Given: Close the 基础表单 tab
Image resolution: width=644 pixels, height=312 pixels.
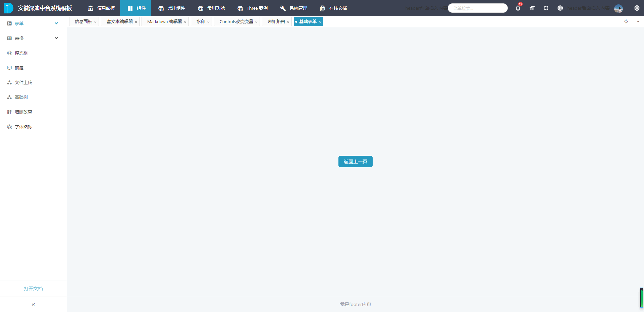Looking at the screenshot, I should (320, 22).
